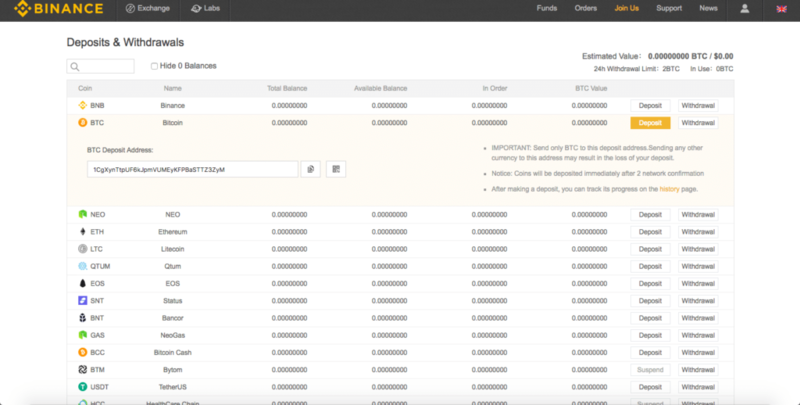Viewport: 800px width, 405px height.
Task: Click the Available Balance column header
Action: pos(381,88)
